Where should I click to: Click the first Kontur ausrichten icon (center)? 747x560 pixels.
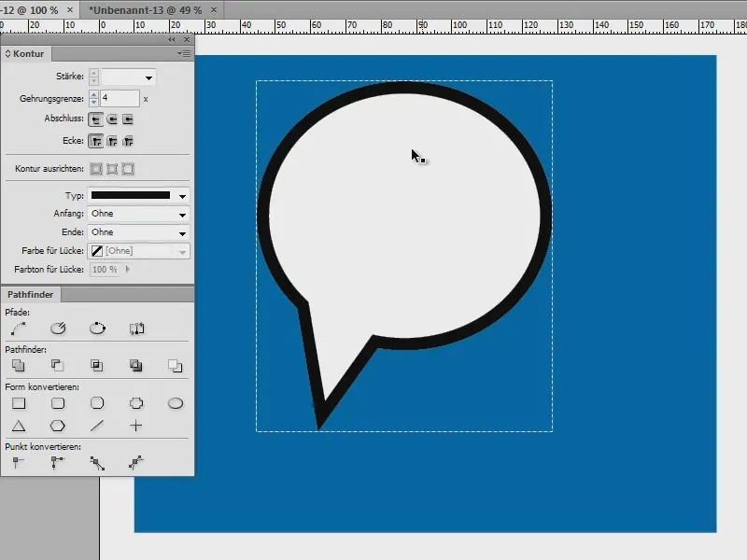pos(96,169)
